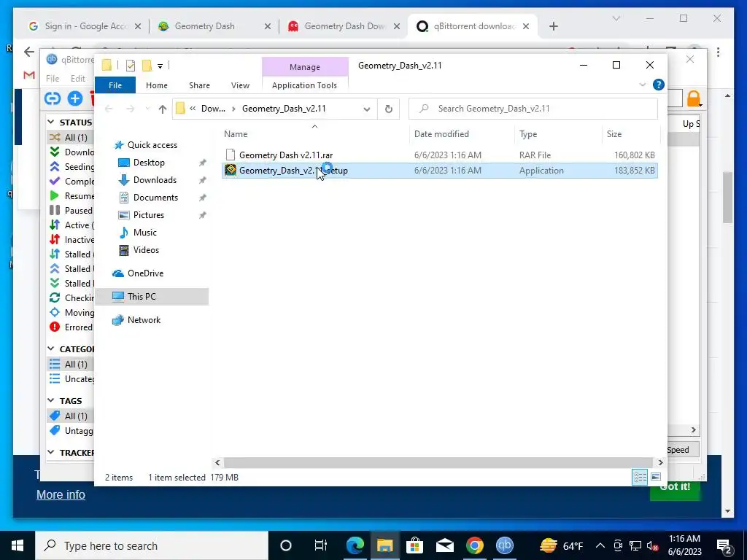This screenshot has height=560, width=747.
Task: Open a new Chrome tab
Action: point(553,26)
